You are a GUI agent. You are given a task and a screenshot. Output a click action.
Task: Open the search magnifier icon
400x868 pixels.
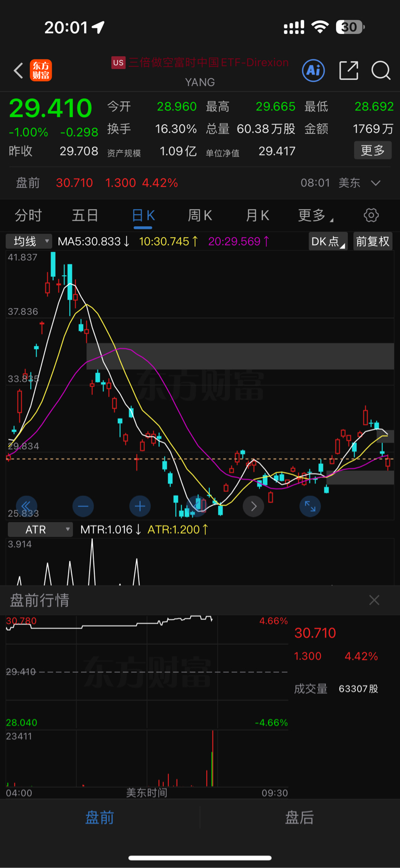(381, 70)
